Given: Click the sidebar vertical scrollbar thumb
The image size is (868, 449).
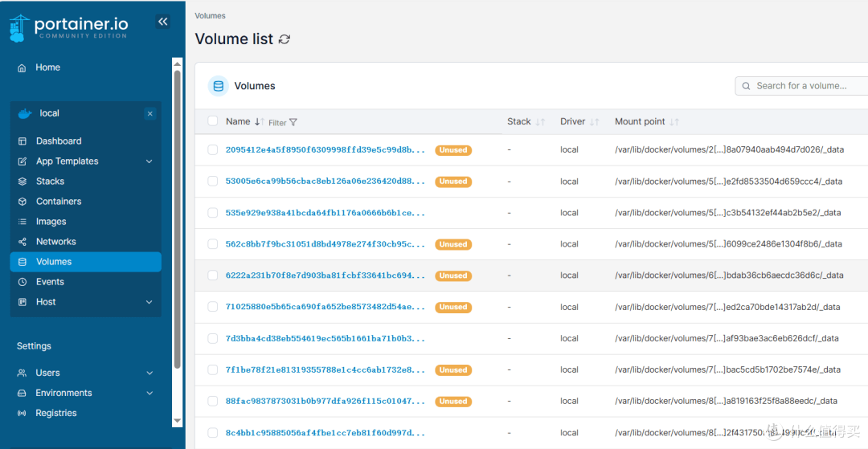Looking at the screenshot, I should point(177,219).
